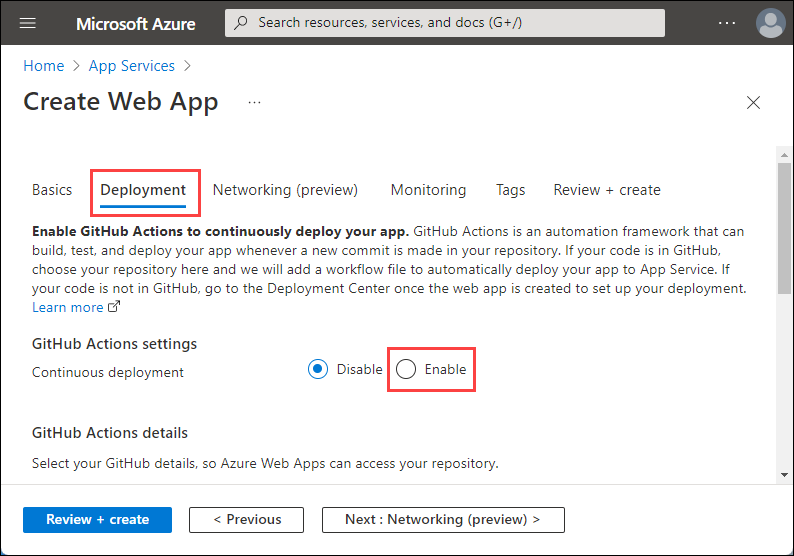Click the Previous button
Image resolution: width=794 pixels, height=556 pixels.
click(x=248, y=520)
